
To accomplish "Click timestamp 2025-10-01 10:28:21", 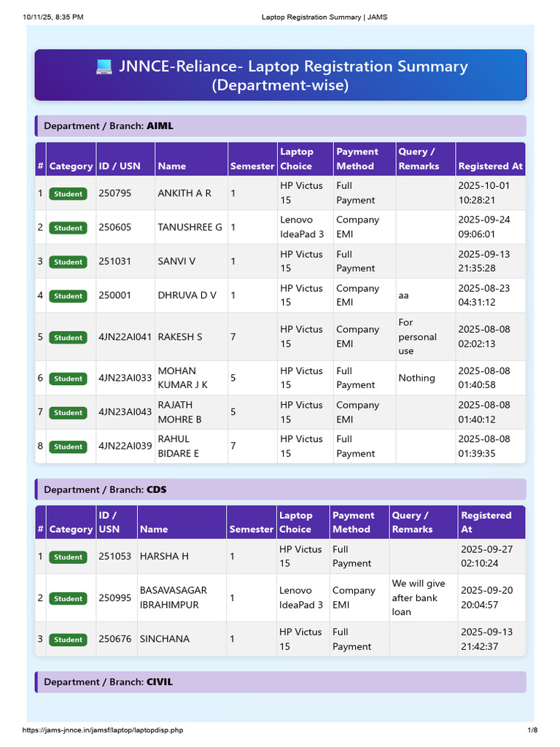I will 484,193.
